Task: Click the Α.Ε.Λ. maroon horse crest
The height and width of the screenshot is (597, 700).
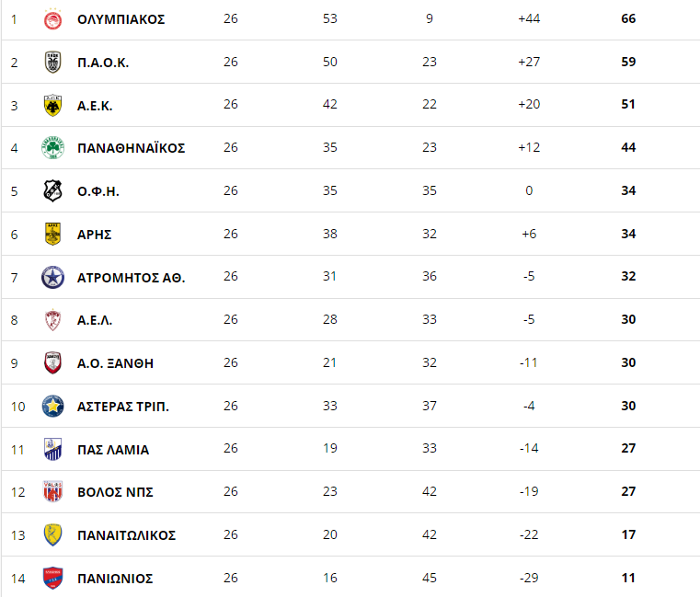Action: (52, 320)
